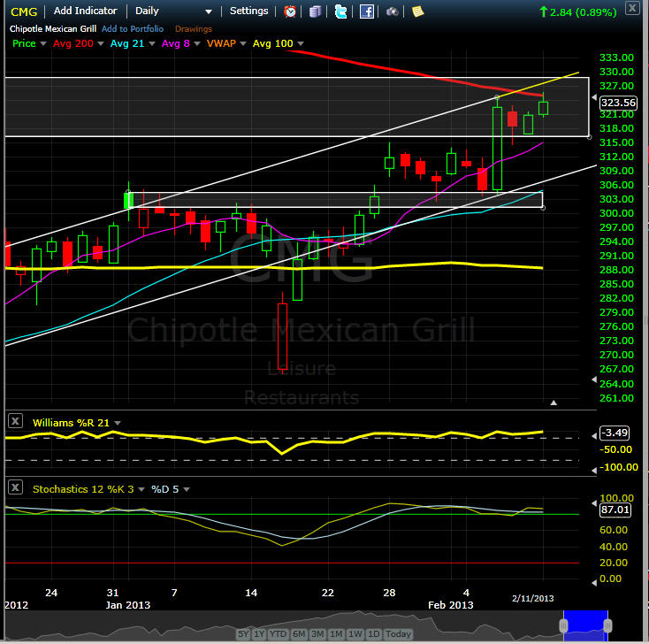Select the 1D range button
The width and height of the screenshot is (649, 644).
point(374,633)
